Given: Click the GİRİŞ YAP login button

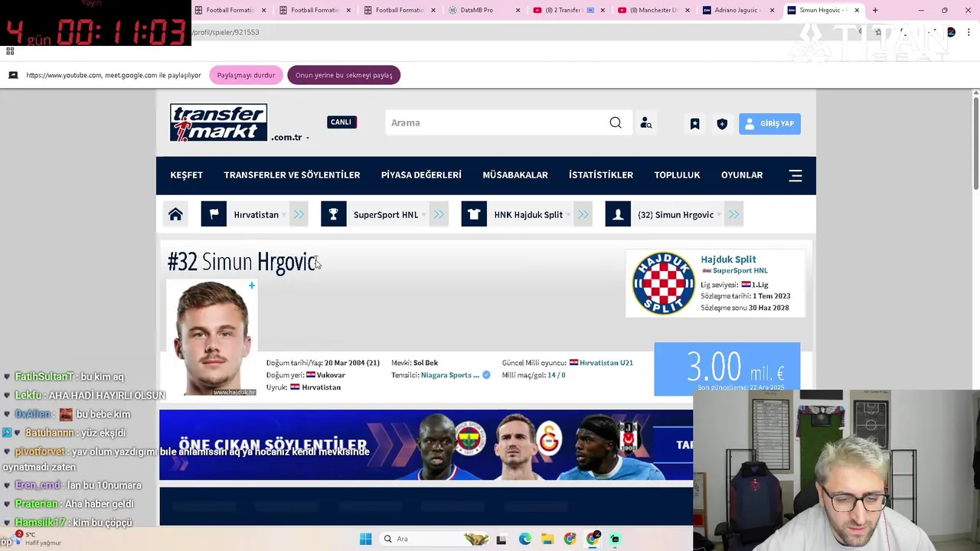Looking at the screenshot, I should point(769,123).
